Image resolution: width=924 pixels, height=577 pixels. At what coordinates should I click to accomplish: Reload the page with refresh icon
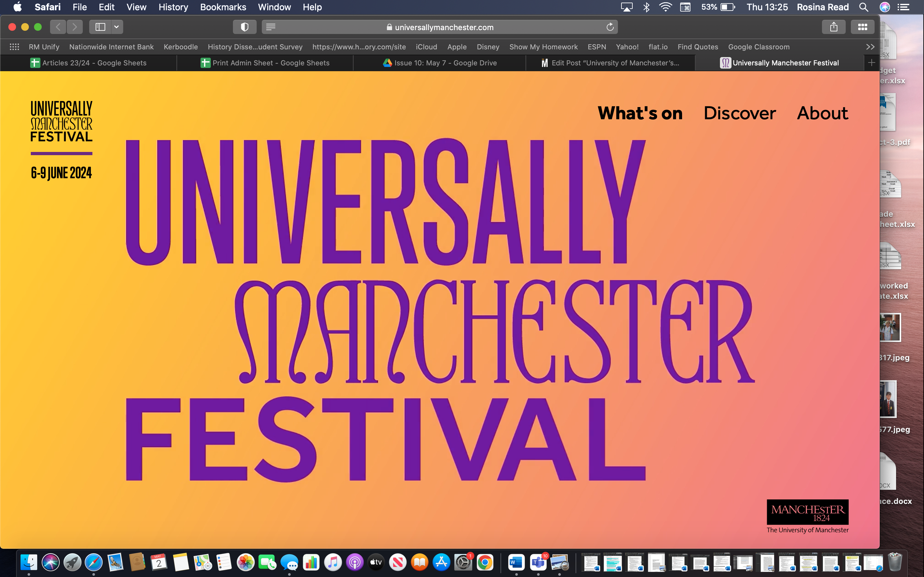tap(610, 27)
